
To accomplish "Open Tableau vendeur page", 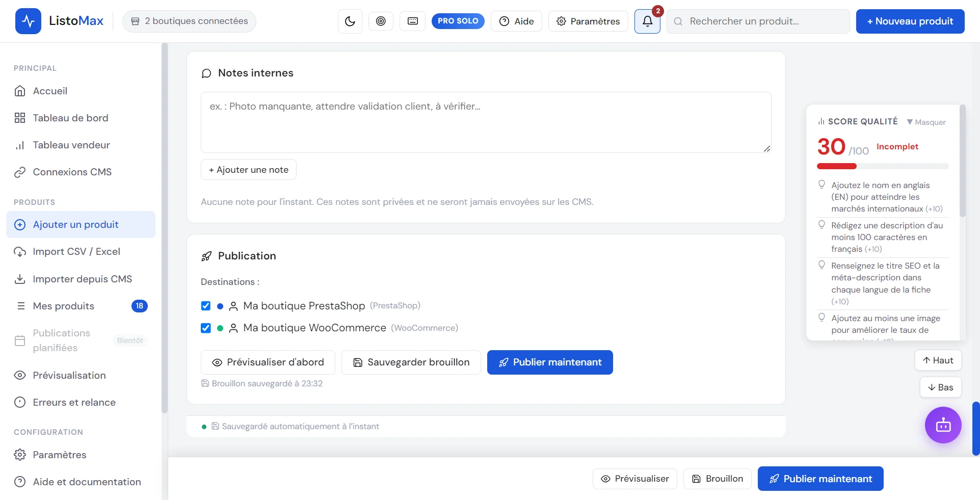I will (81, 145).
